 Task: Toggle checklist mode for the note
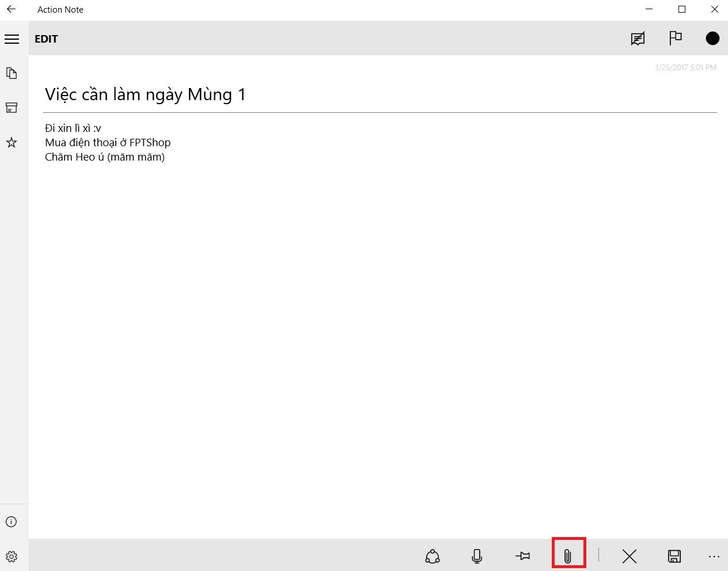pos(638,39)
